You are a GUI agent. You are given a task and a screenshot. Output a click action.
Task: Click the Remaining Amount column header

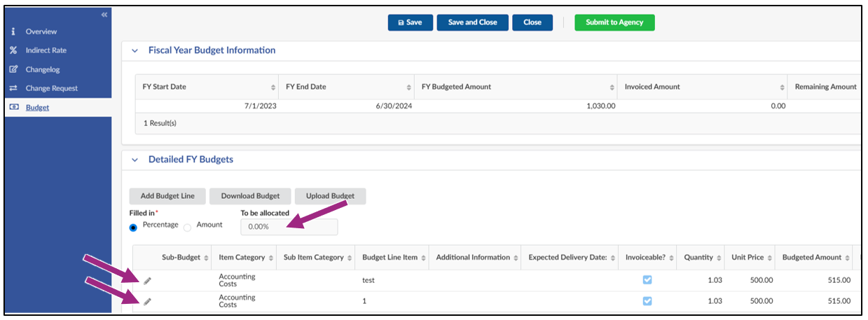[x=825, y=87]
